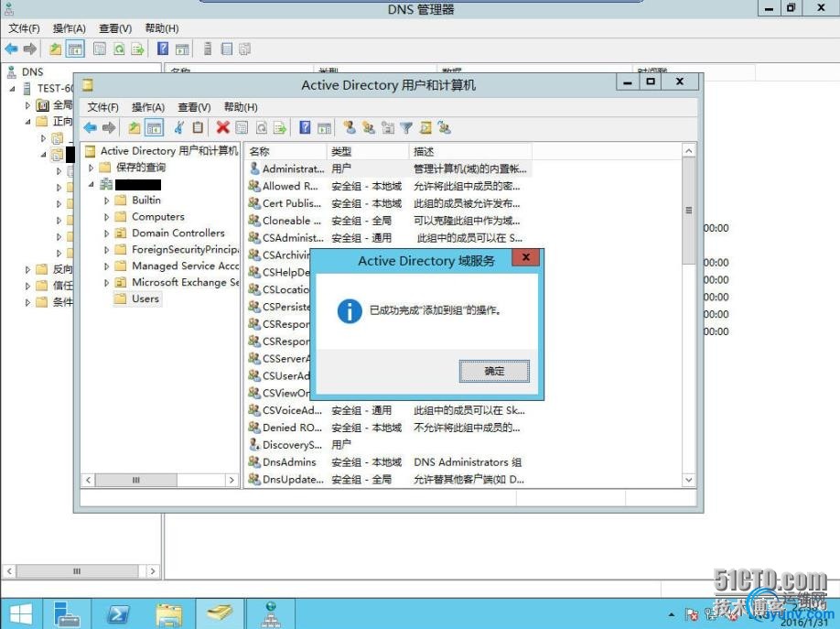840x629 pixels.
Task: Sort by 名称 column header
Action: click(x=285, y=152)
